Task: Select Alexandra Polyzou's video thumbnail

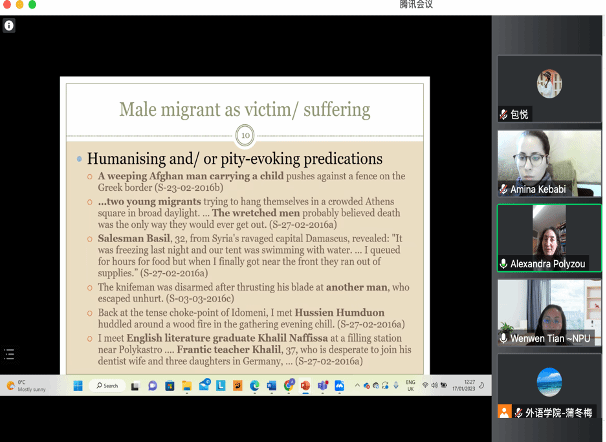Action: tap(549, 237)
